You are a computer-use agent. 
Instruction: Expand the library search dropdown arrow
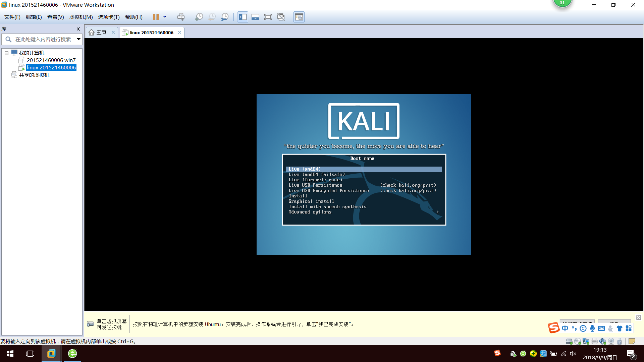[x=78, y=39]
